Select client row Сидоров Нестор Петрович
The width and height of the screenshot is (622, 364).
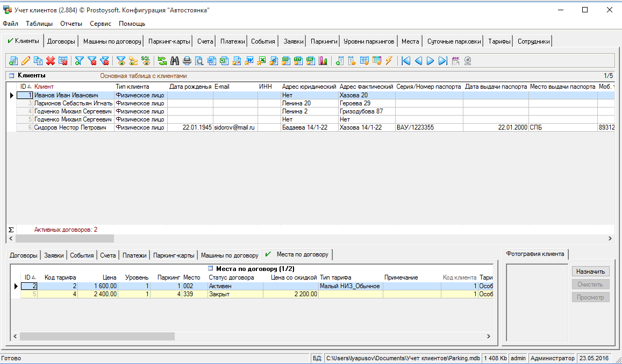73,127
